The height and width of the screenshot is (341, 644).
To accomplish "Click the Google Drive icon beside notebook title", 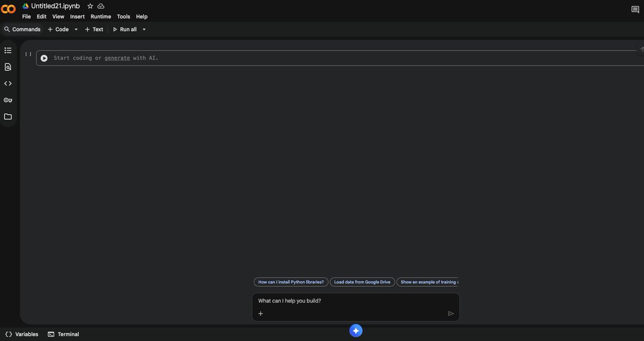I will click(25, 6).
